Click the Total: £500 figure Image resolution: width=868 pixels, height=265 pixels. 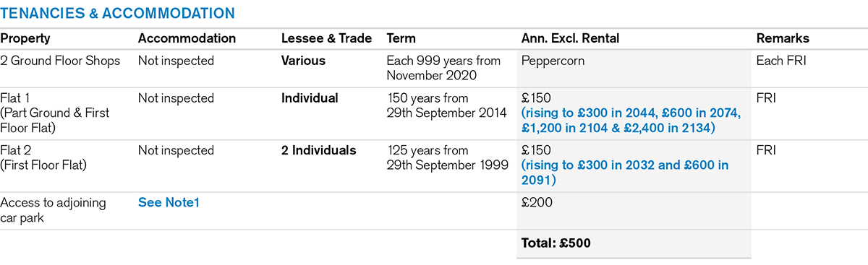556,243
